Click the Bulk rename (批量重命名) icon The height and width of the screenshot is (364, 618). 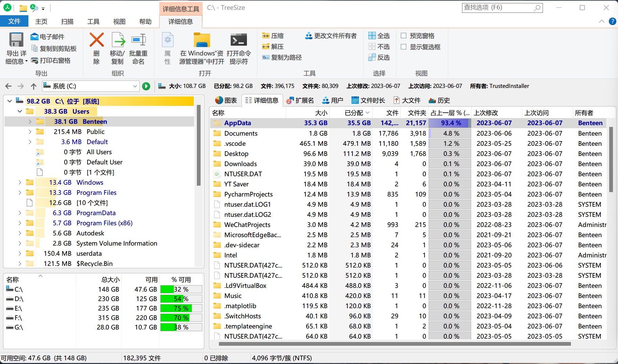(138, 40)
